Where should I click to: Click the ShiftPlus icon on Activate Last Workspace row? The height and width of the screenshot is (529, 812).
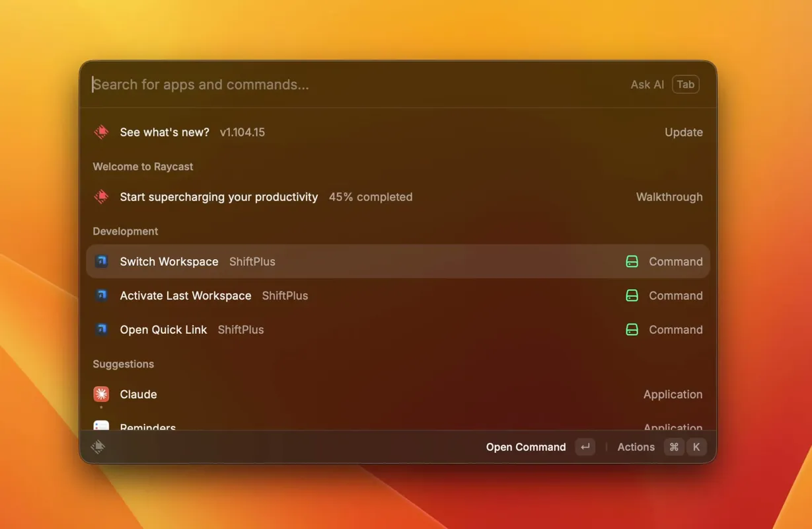click(x=101, y=295)
